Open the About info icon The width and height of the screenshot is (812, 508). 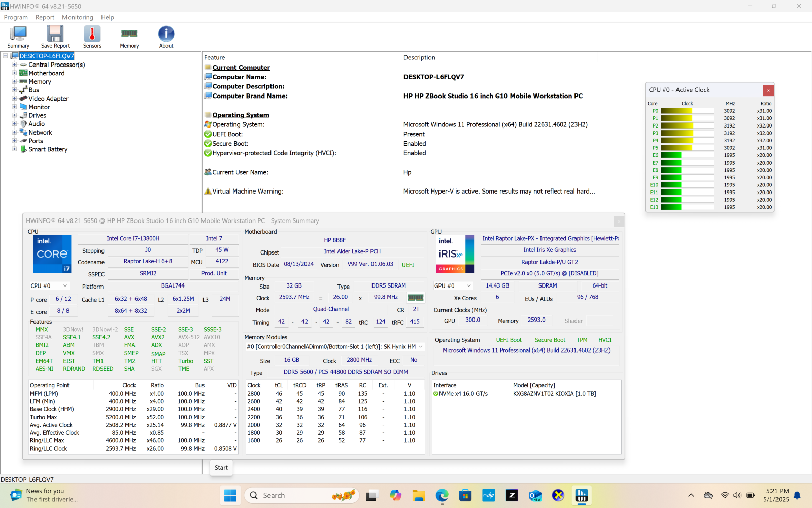166,37
